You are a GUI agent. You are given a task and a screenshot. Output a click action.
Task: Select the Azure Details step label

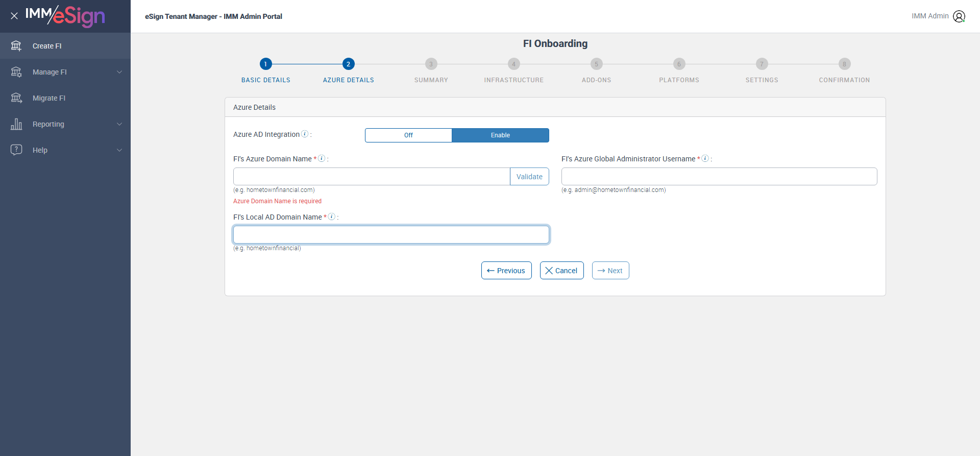point(348,80)
